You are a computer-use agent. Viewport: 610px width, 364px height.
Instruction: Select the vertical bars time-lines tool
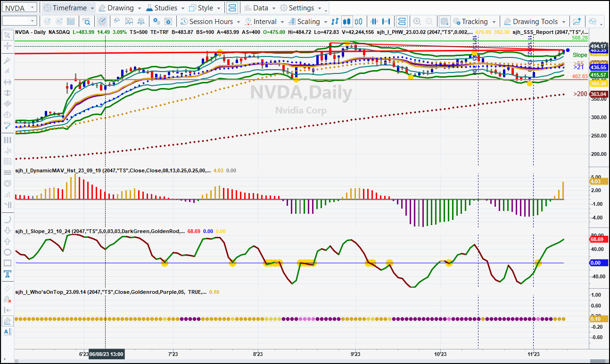click(7, 140)
